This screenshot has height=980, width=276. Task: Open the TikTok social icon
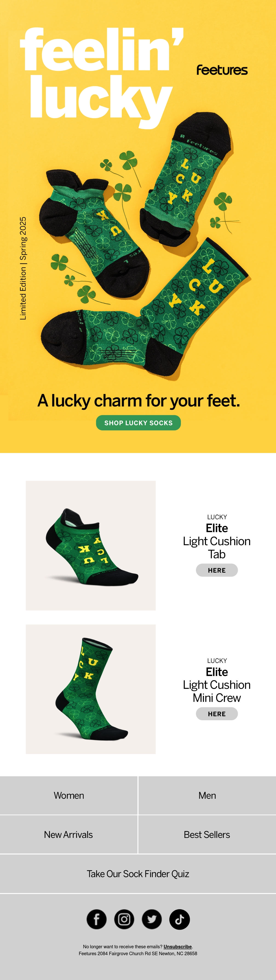(x=180, y=920)
